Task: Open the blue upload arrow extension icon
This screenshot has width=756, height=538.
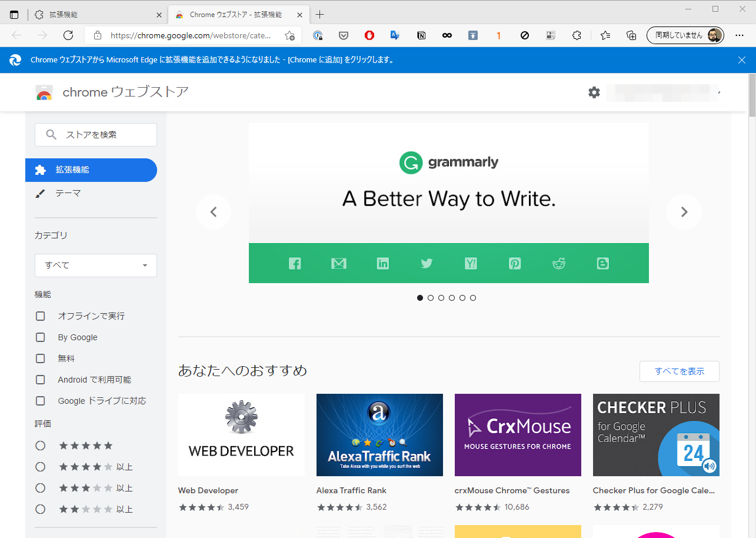Action: click(x=473, y=35)
